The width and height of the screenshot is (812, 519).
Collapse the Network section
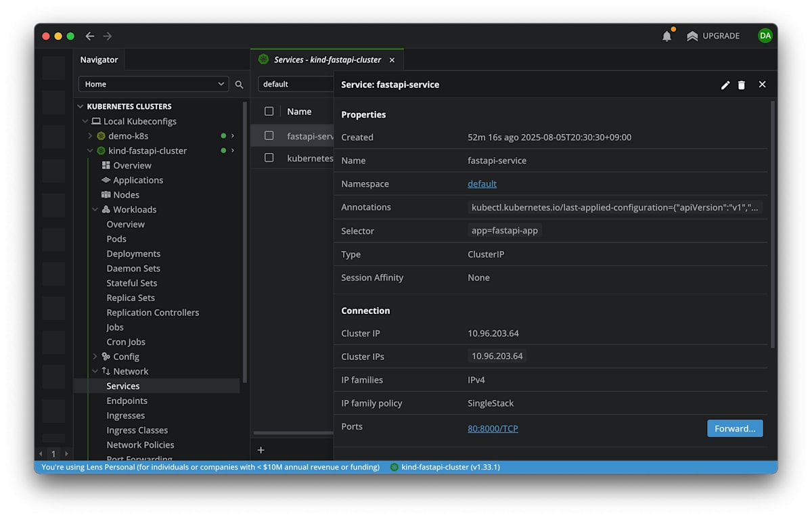point(95,371)
